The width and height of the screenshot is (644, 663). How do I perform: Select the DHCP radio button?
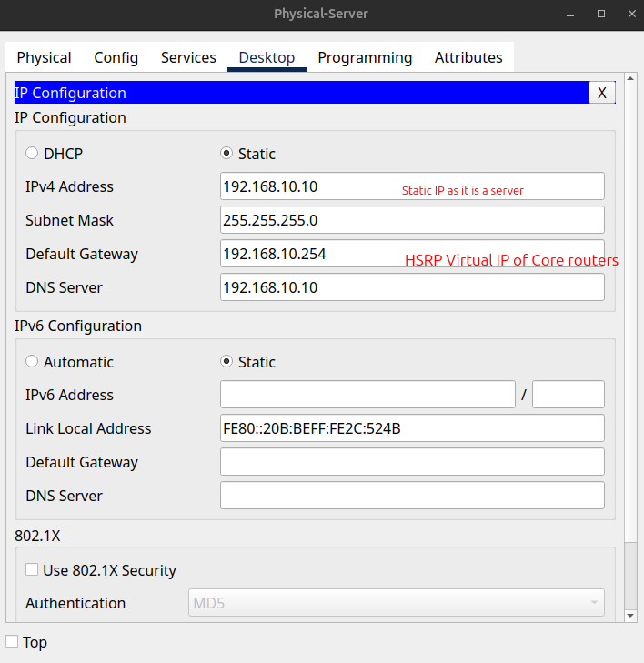coord(32,153)
